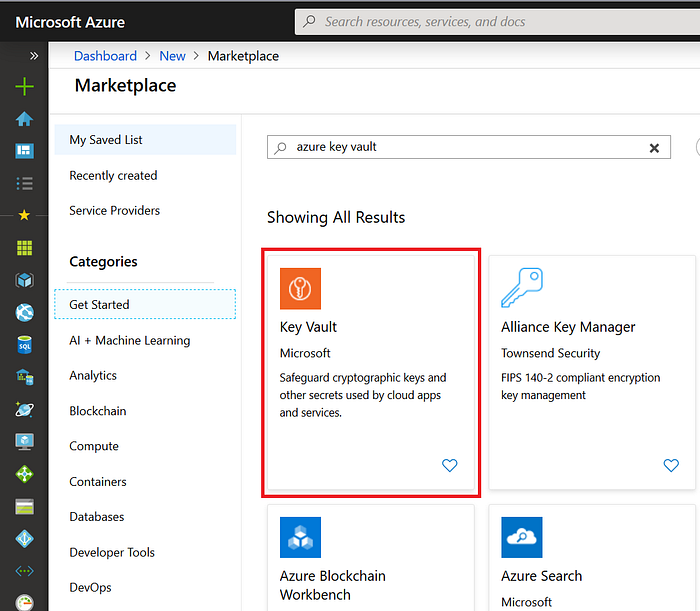
Task: Select Developer Tools category
Action: tap(112, 553)
